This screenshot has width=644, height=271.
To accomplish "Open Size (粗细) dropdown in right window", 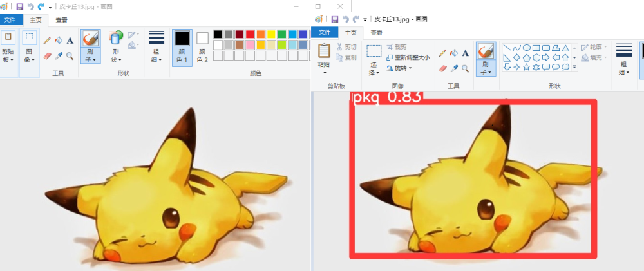I will tap(624, 68).
